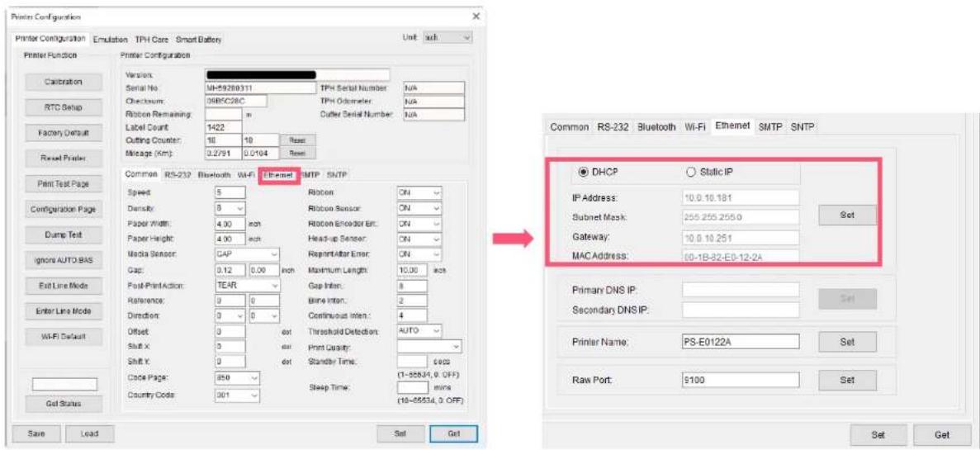Select RS-232 tab in enlarged right panel
The width and height of the screenshot is (980, 450).
613,126
